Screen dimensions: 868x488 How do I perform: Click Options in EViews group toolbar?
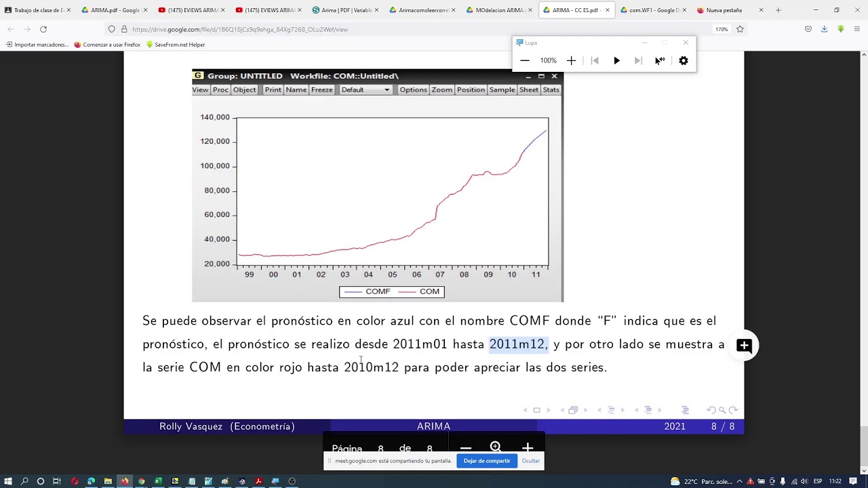point(413,90)
